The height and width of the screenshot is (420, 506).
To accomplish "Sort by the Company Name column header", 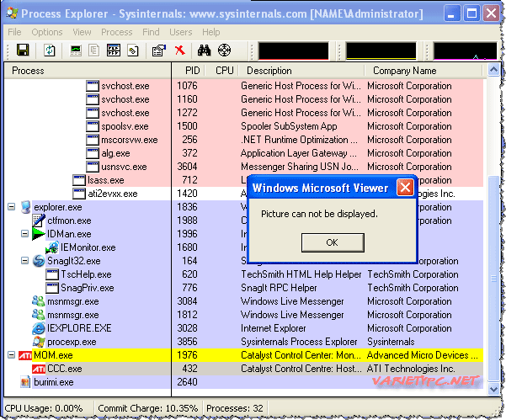I will point(423,71).
